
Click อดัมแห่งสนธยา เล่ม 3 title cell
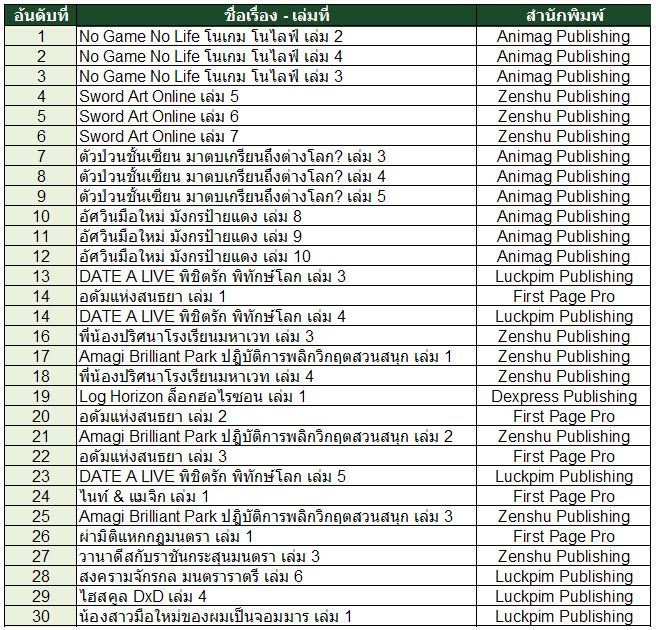tap(277, 456)
